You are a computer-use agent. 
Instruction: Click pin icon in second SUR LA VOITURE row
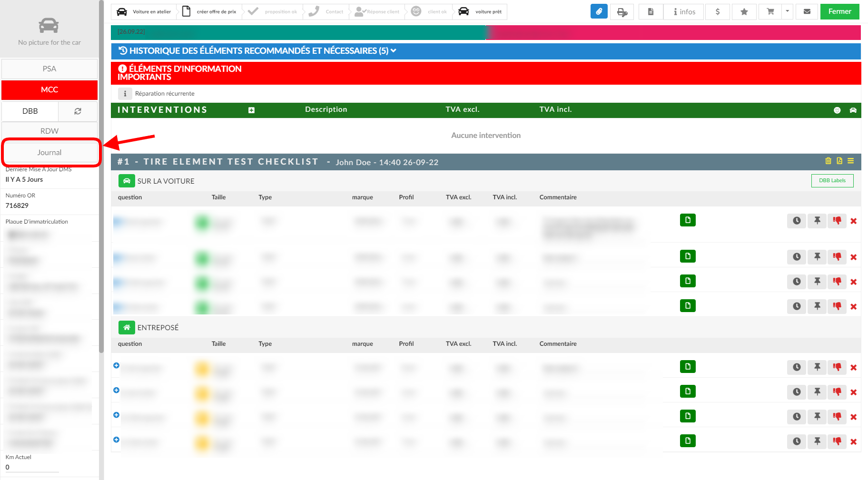(817, 257)
